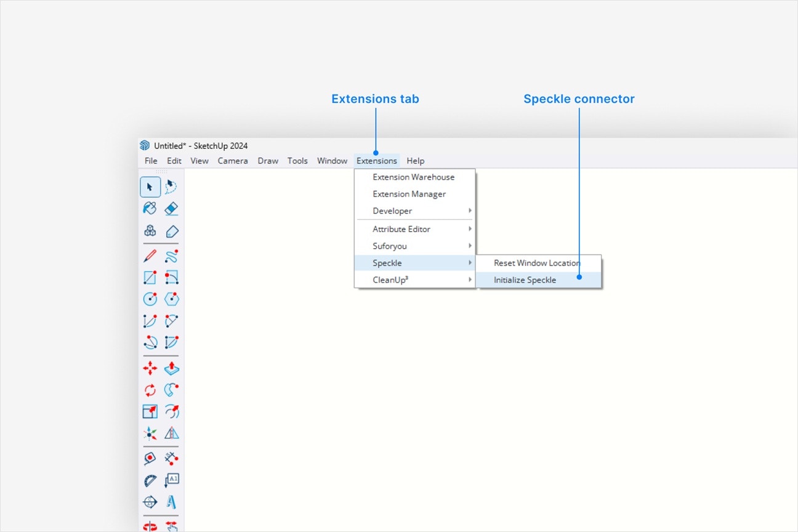
Task: Open the Edit menu
Action: click(174, 161)
